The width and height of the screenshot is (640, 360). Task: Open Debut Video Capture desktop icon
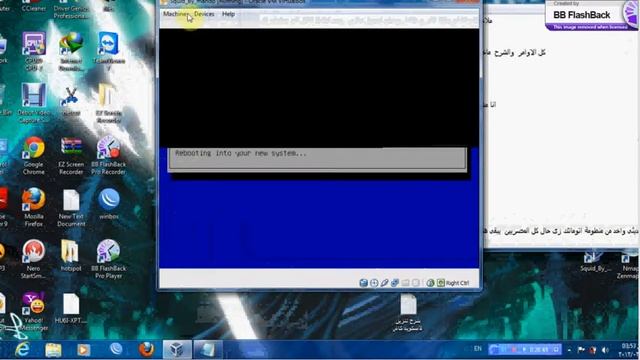pyautogui.click(x=34, y=103)
